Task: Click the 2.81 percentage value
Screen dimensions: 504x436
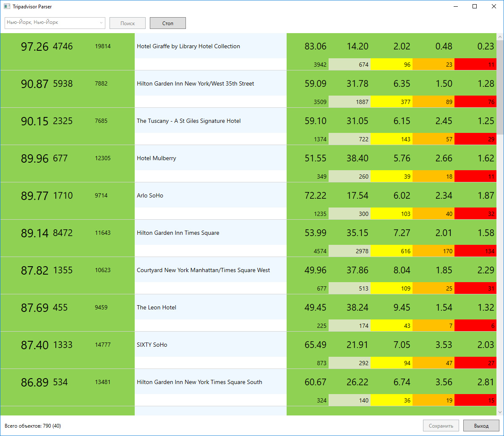Action: coord(486,382)
